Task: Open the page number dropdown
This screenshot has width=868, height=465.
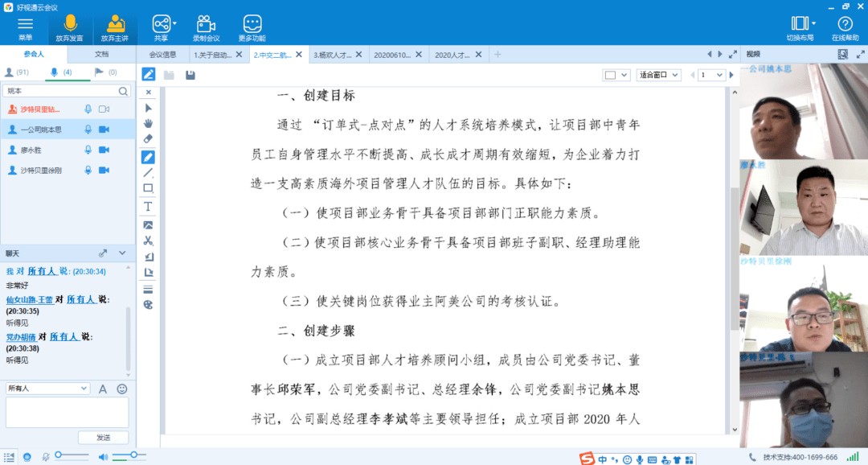Action: 711,75
